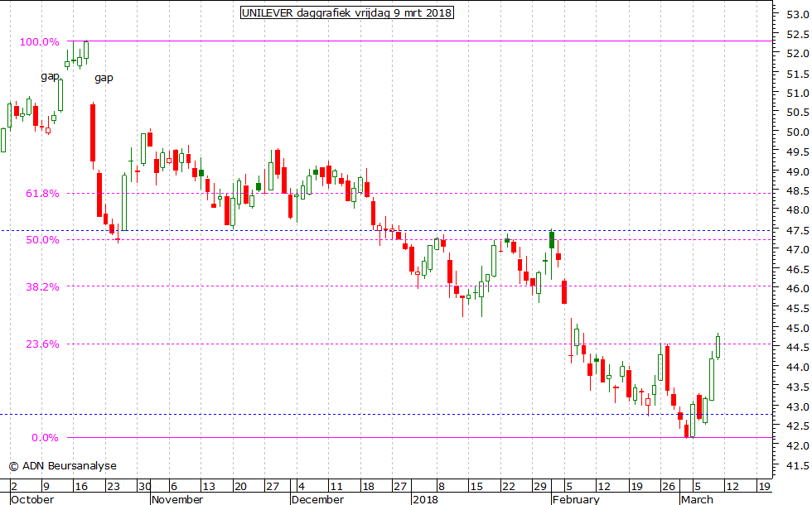Screen dimensions: 812x505
Task: Click the 50.0 price axis value
Action: [797, 132]
